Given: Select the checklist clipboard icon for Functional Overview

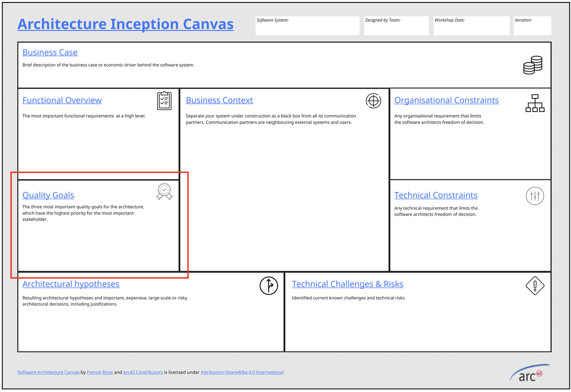Looking at the screenshot, I should (164, 101).
